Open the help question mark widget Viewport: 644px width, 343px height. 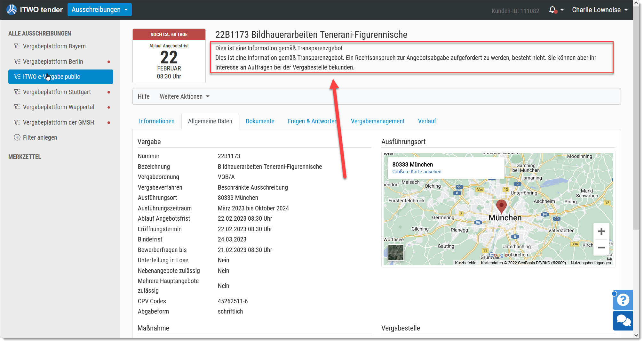(x=623, y=300)
